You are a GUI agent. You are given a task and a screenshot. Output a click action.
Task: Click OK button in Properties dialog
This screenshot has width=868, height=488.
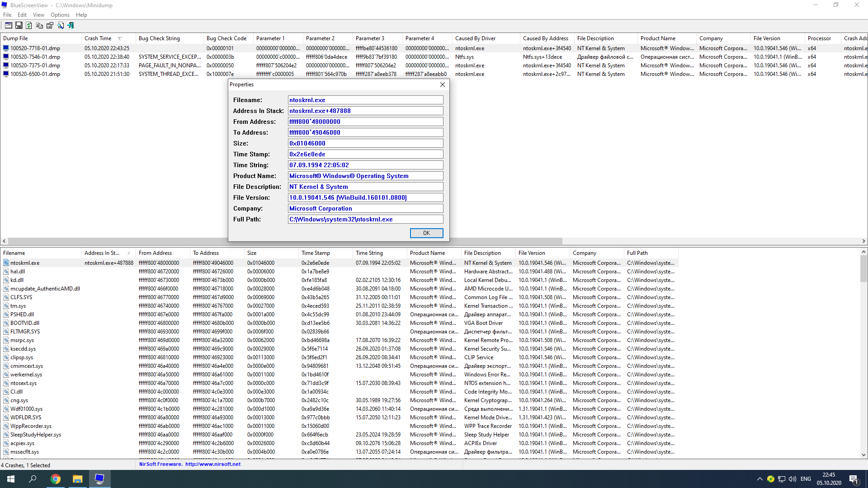click(x=426, y=232)
